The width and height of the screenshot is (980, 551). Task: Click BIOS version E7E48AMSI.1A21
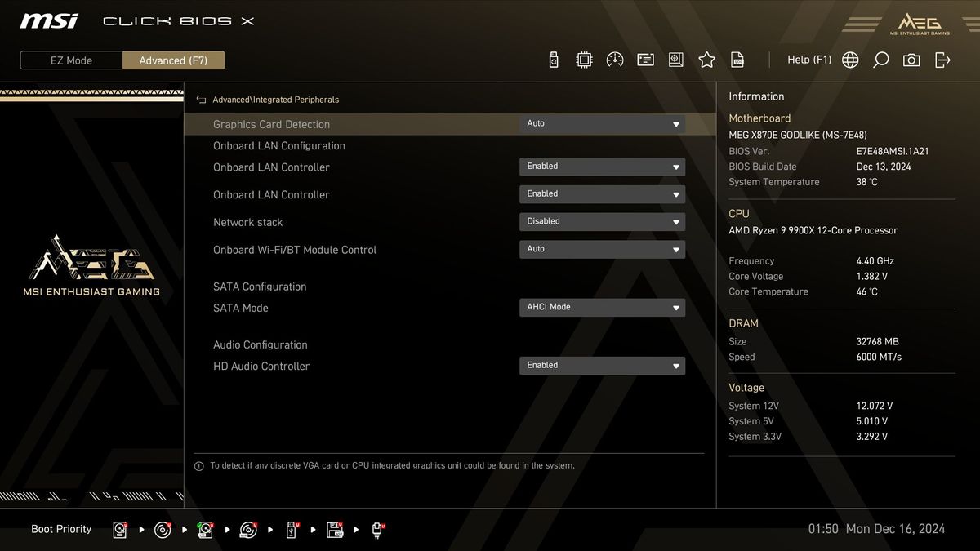(x=893, y=151)
